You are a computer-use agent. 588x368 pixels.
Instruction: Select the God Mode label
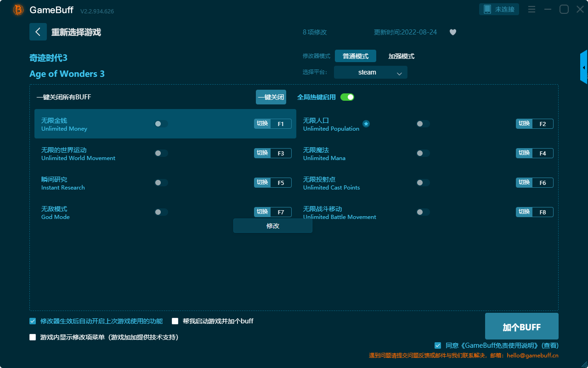click(x=56, y=217)
